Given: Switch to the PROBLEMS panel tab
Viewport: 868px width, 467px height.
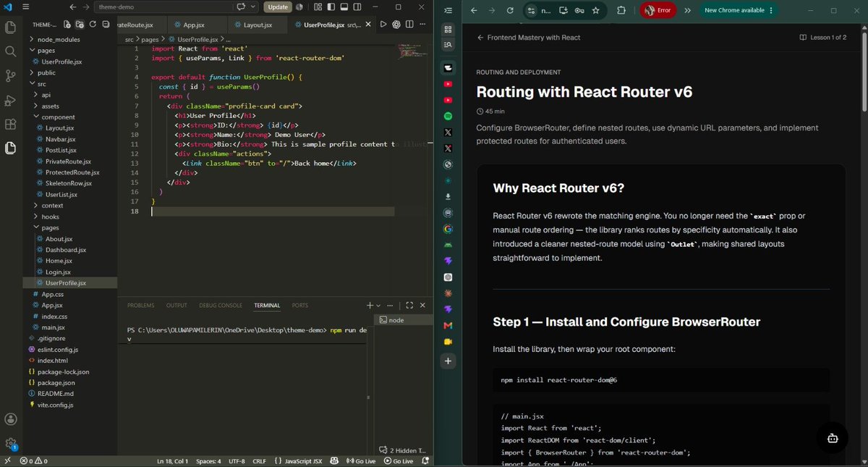Looking at the screenshot, I should point(140,306).
